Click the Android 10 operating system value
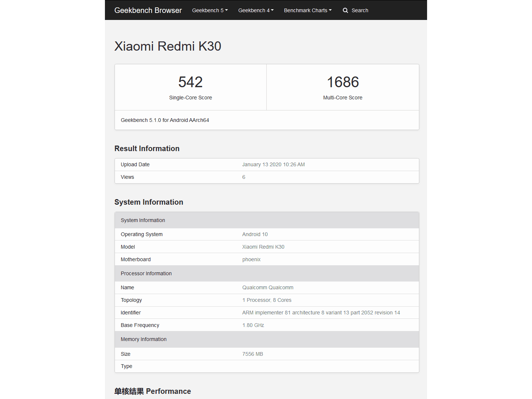 tap(255, 234)
